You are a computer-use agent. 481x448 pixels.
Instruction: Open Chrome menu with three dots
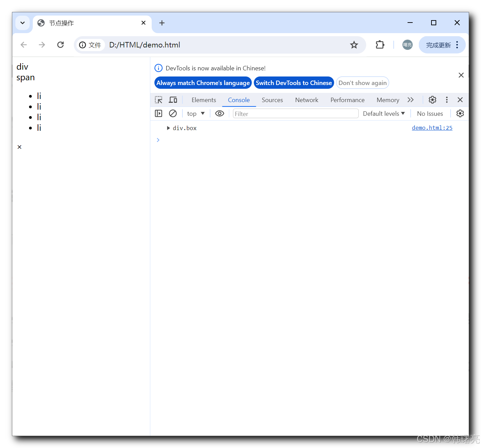pos(457,45)
